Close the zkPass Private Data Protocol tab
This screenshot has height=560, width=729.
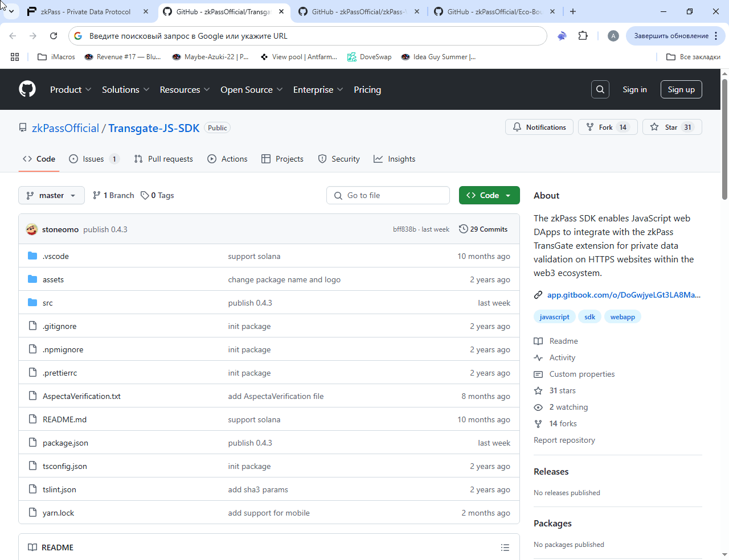[x=146, y=11]
